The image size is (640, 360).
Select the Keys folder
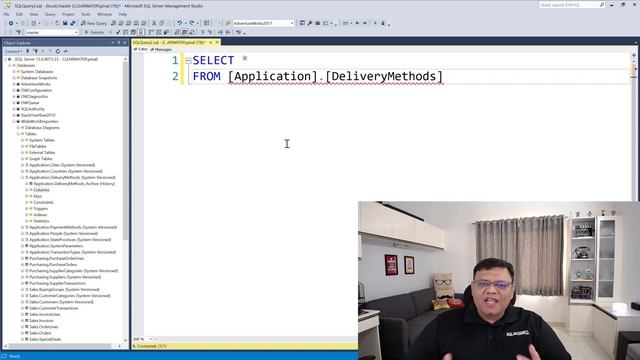pos(38,196)
